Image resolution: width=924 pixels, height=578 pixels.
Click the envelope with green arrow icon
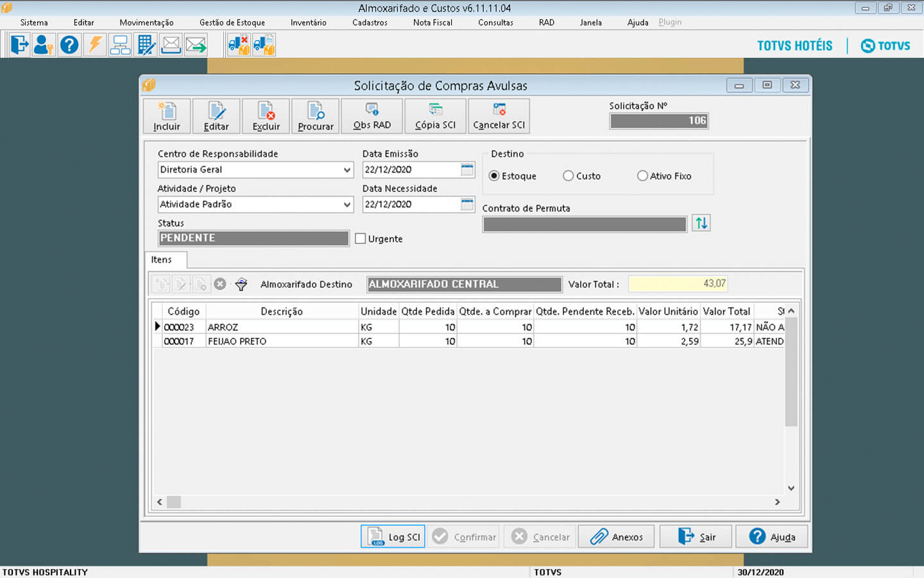(196, 45)
